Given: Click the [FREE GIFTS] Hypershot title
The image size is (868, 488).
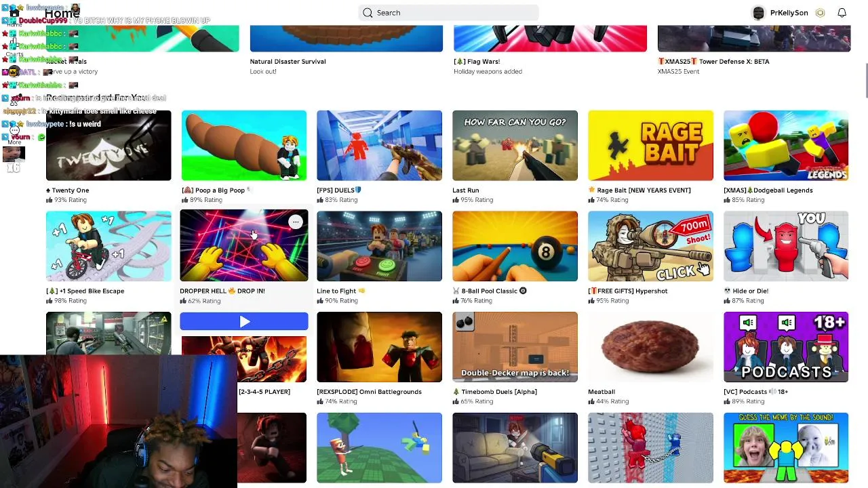Looking at the screenshot, I should 628,291.
